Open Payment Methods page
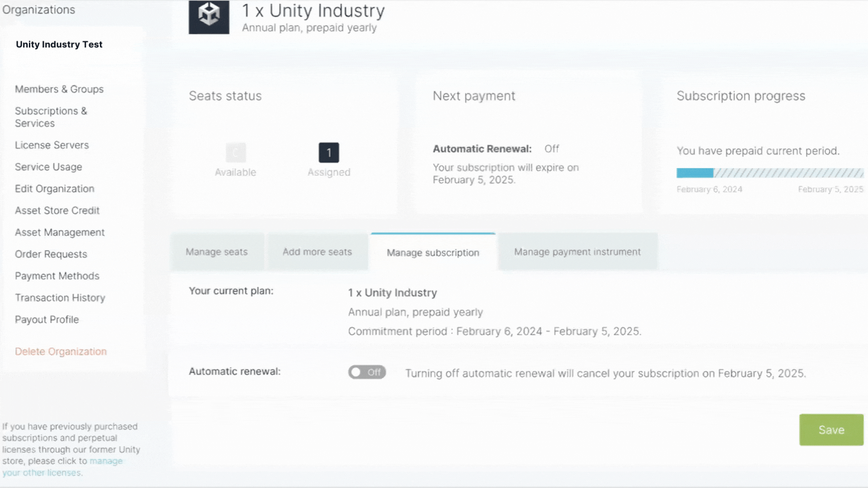 pos(57,276)
